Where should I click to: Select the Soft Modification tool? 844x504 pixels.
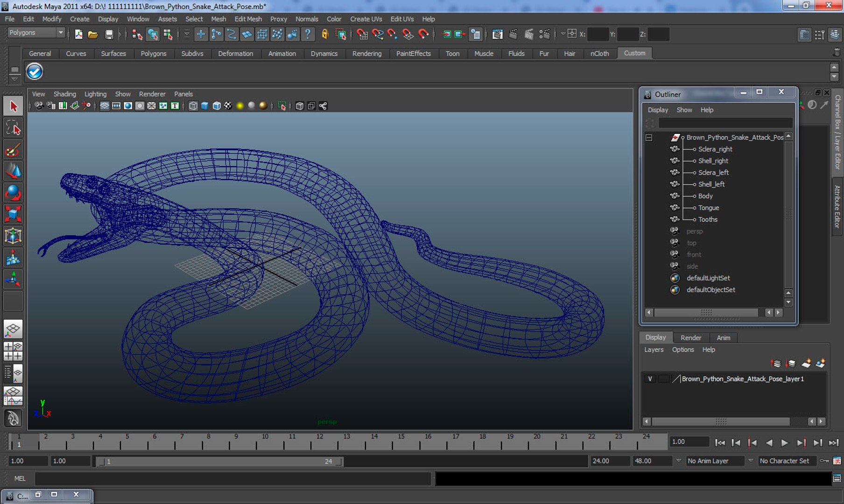point(13,258)
